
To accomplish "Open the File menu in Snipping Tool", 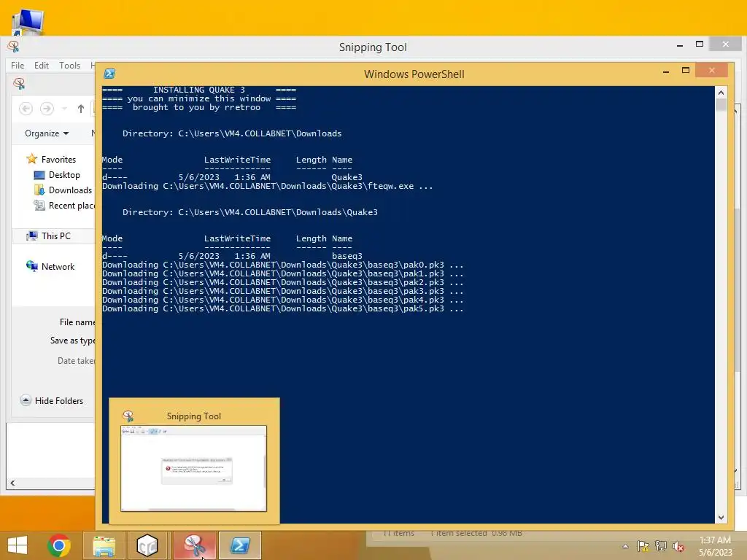I will point(18,65).
